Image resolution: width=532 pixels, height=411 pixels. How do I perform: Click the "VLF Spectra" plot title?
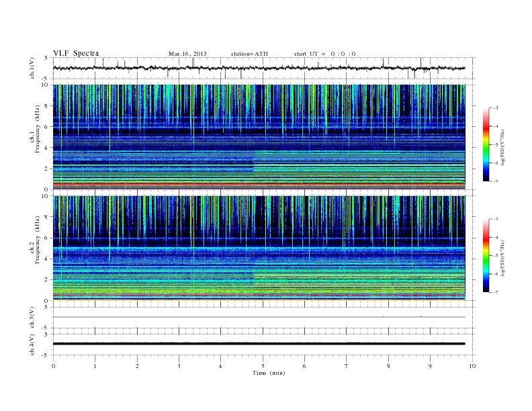click(76, 53)
